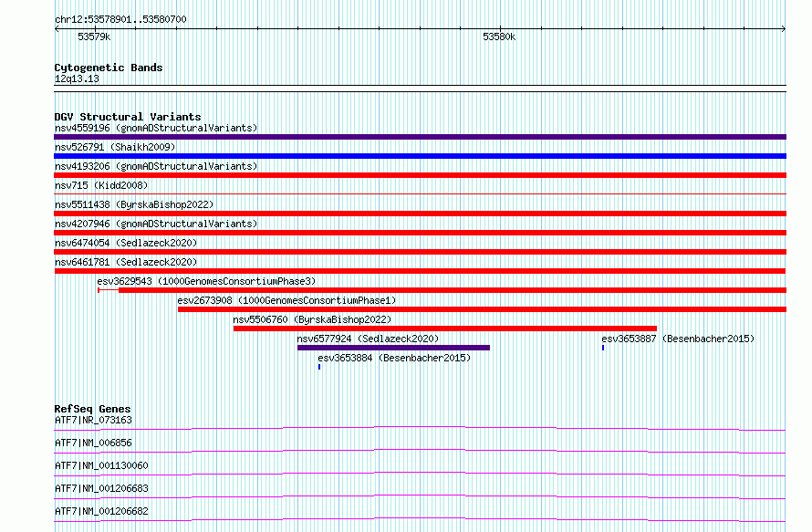
Task: Open the ATF7|NR_073163 transcript label
Action: click(93, 420)
